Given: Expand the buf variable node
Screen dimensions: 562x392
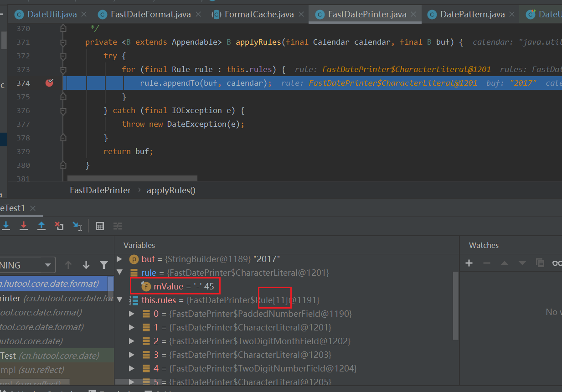Looking at the screenshot, I should (x=119, y=259).
